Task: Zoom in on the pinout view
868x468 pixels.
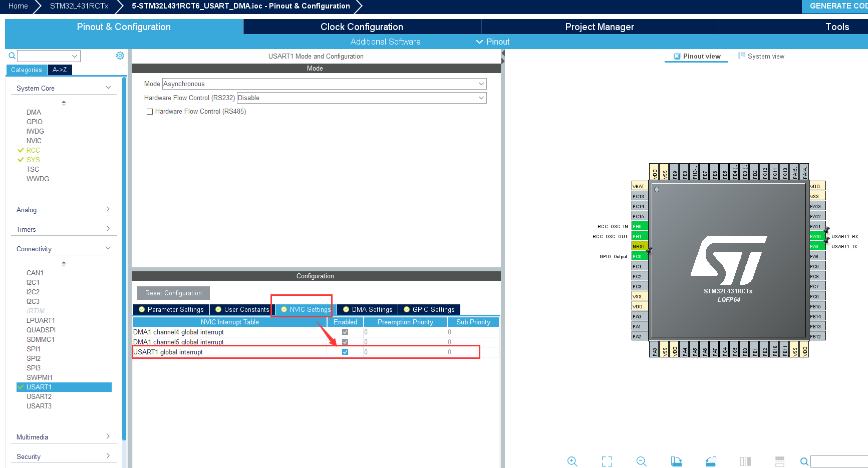Action: tap(572, 461)
